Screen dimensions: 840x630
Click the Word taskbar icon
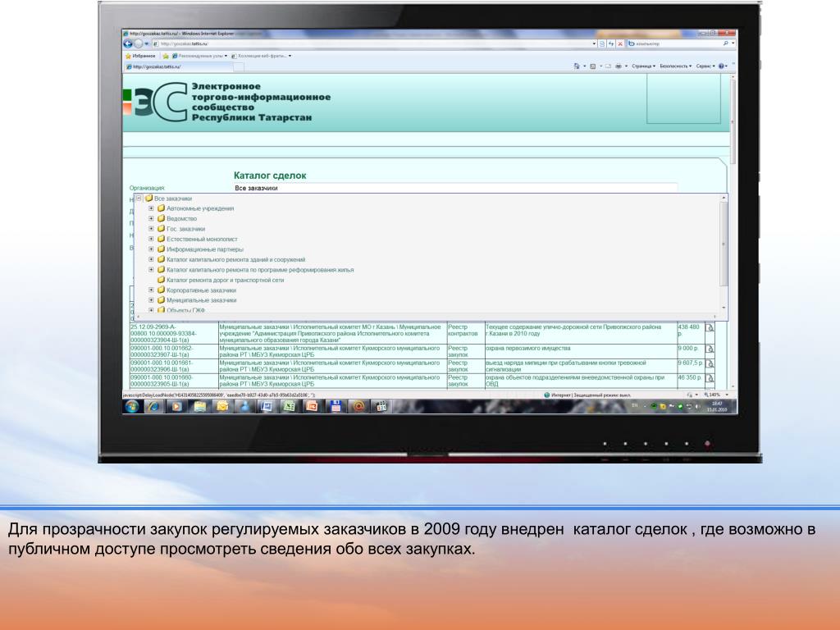click(x=267, y=407)
